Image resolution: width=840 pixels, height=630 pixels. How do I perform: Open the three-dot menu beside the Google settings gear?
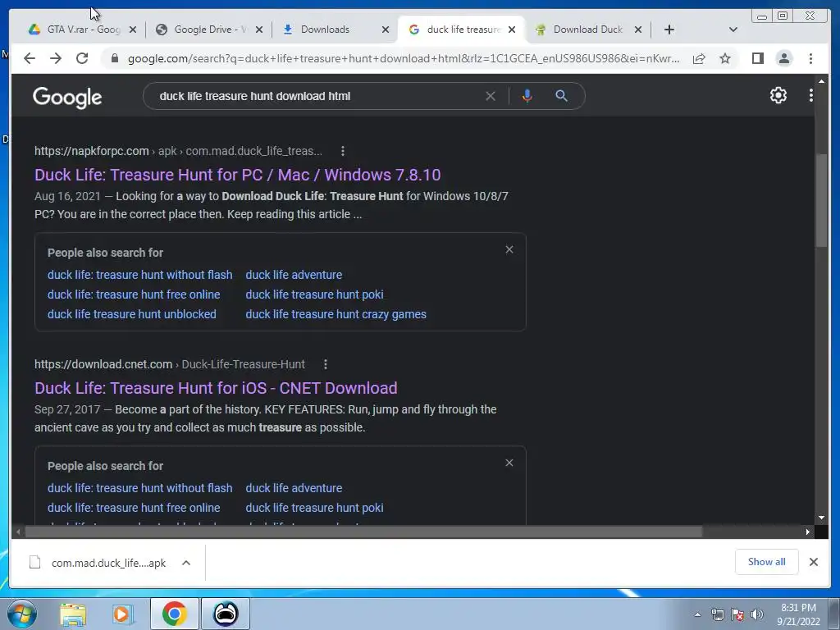pos(810,95)
